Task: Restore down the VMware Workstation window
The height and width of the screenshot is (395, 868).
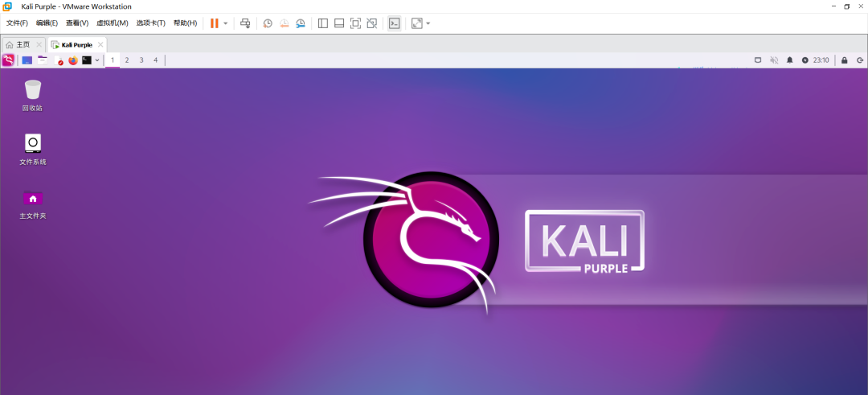Action: click(x=847, y=6)
